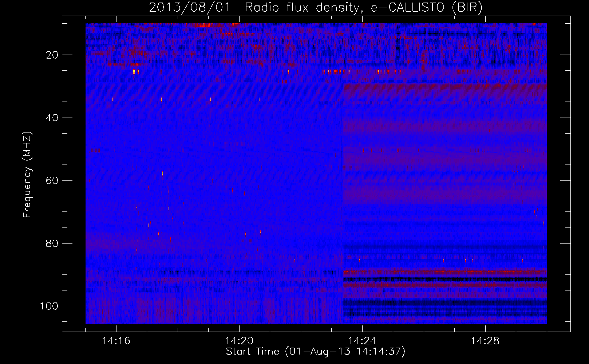This screenshot has height=364, width=589.
Task: Click the date '2013/08/01' in the title
Action: [x=189, y=8]
